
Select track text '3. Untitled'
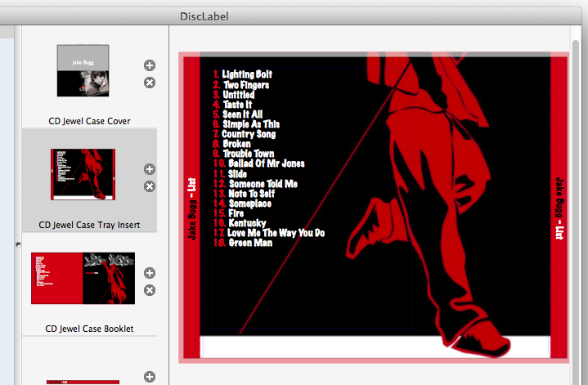(x=234, y=95)
